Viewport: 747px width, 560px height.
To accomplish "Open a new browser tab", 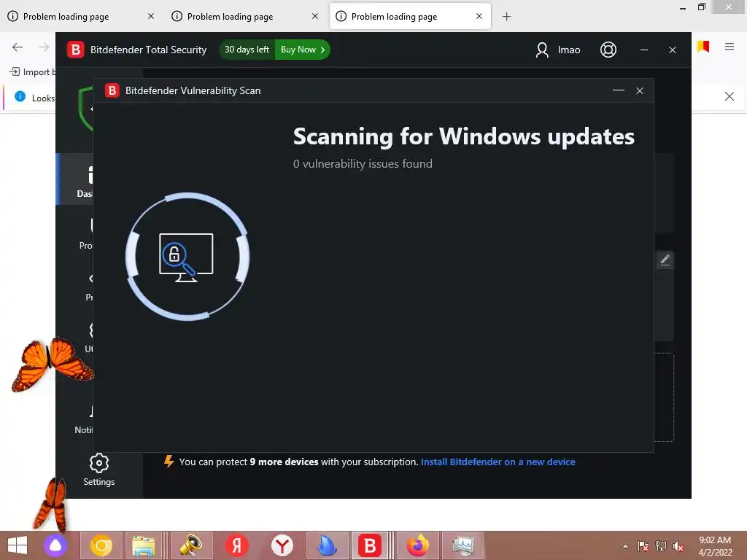I will tap(506, 17).
